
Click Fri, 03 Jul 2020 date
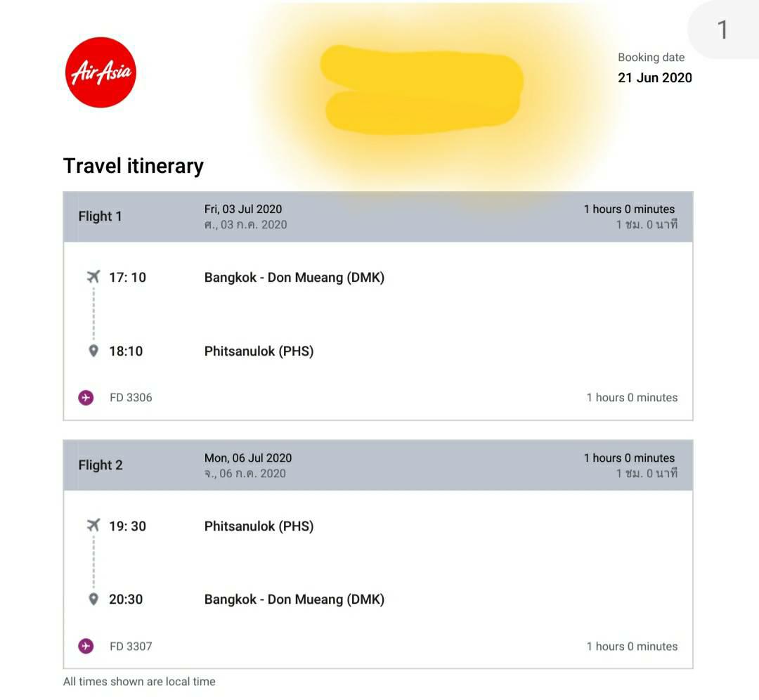[243, 209]
